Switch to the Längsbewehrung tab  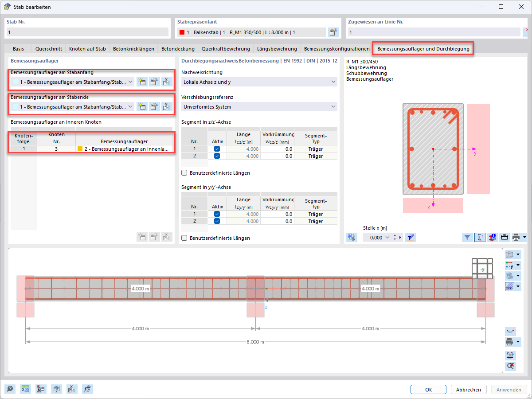[x=277, y=49]
